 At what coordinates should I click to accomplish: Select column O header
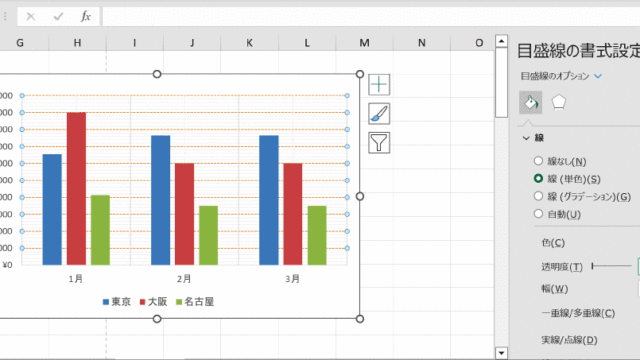[473, 43]
